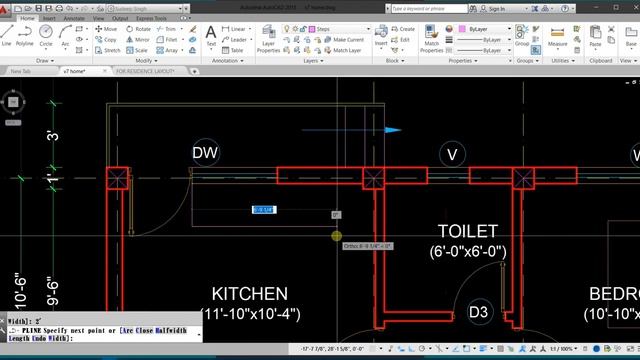Click the Erase tool icon

coord(193,29)
